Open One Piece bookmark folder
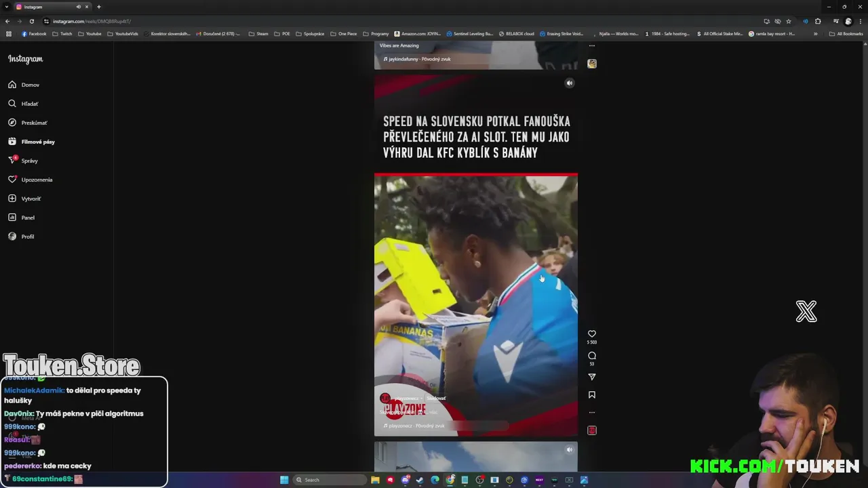Screen dimensions: 868x488 (344, 34)
